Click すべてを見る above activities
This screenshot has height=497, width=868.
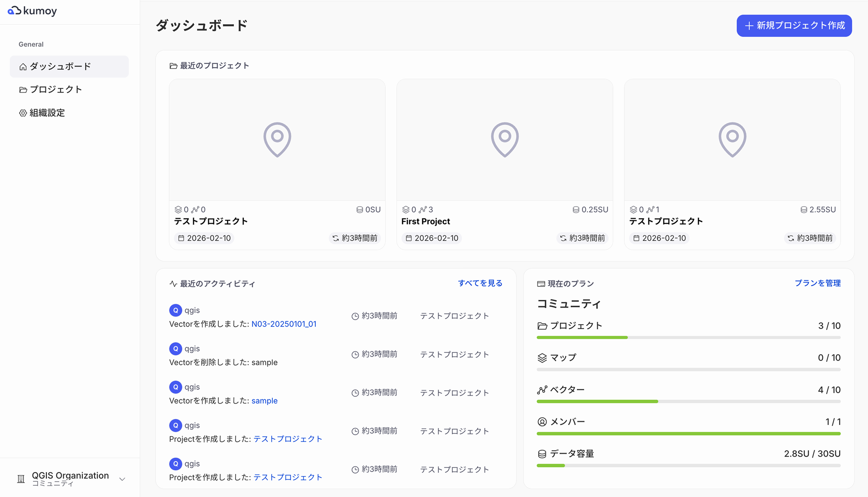480,283
